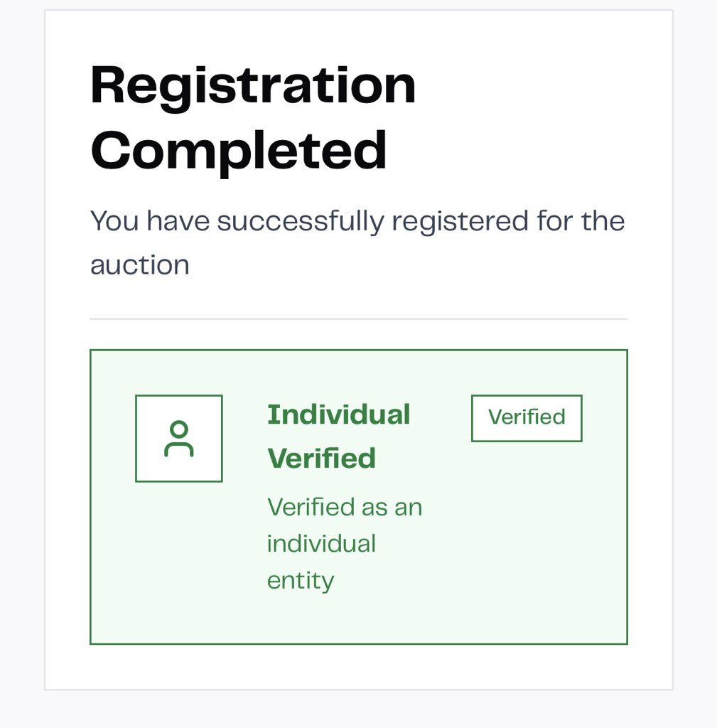The height and width of the screenshot is (728, 717).
Task: Click the 'You have successfully registered' line
Action: (357, 221)
